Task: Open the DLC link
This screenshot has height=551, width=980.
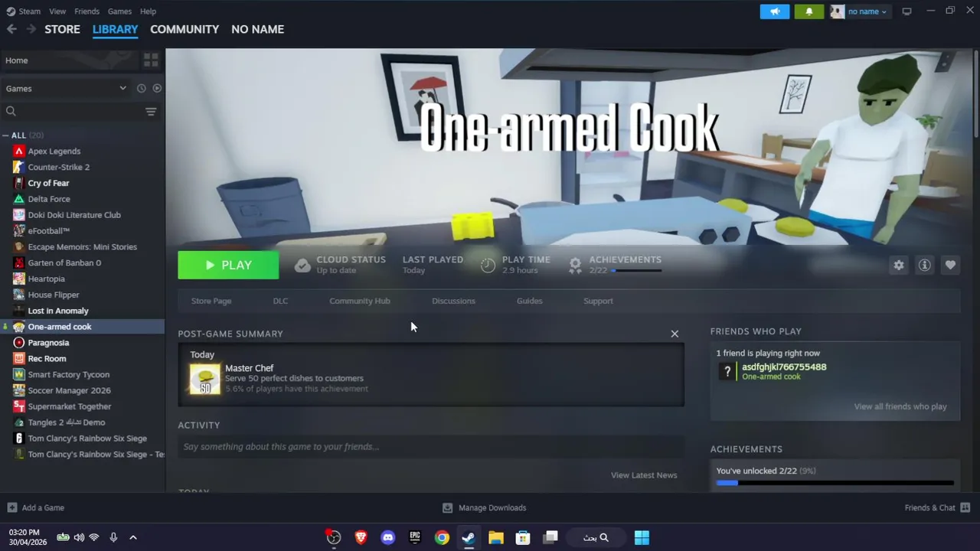Action: tap(280, 301)
